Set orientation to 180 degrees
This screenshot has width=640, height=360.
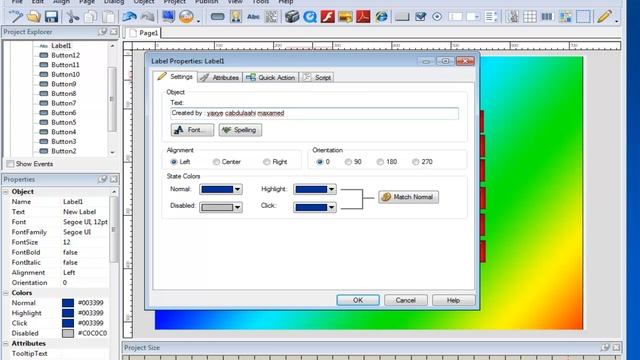pos(380,162)
